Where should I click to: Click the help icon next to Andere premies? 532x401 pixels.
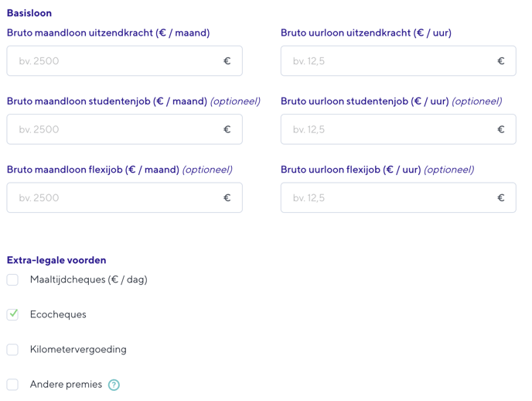pos(114,385)
